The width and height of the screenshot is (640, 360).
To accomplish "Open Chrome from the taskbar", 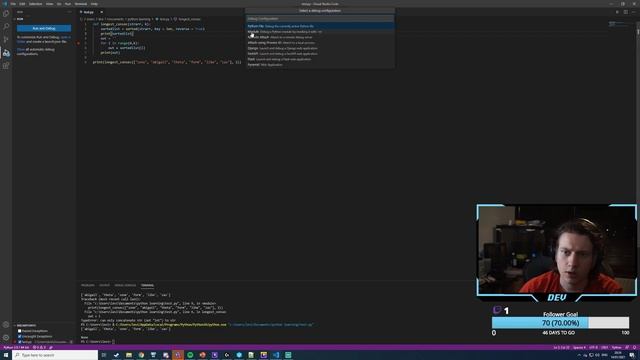I will pyautogui.click(x=141, y=355).
